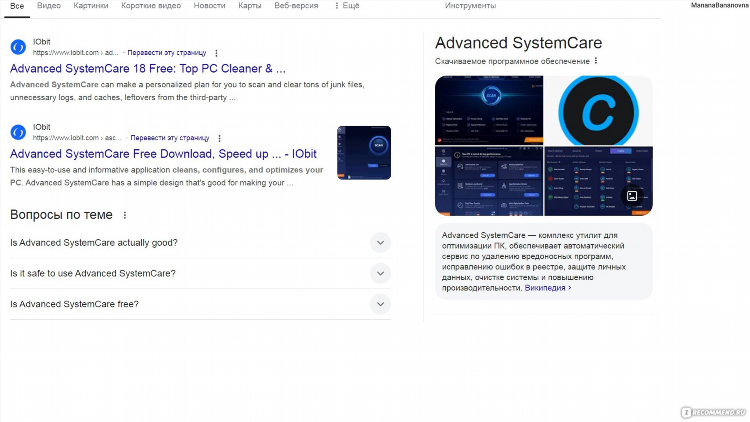750x422 pixels.
Task: Open the Scan screen image in panel
Action: coord(489,110)
